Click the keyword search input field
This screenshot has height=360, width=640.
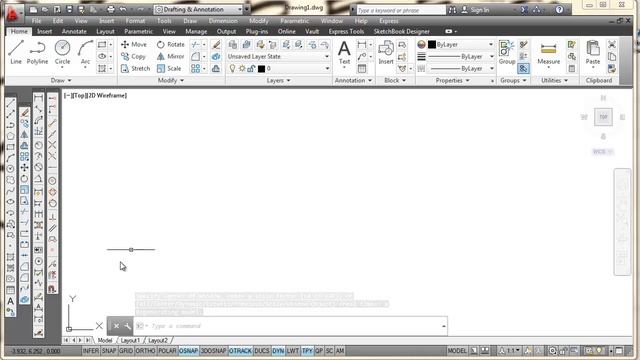[x=400, y=10]
